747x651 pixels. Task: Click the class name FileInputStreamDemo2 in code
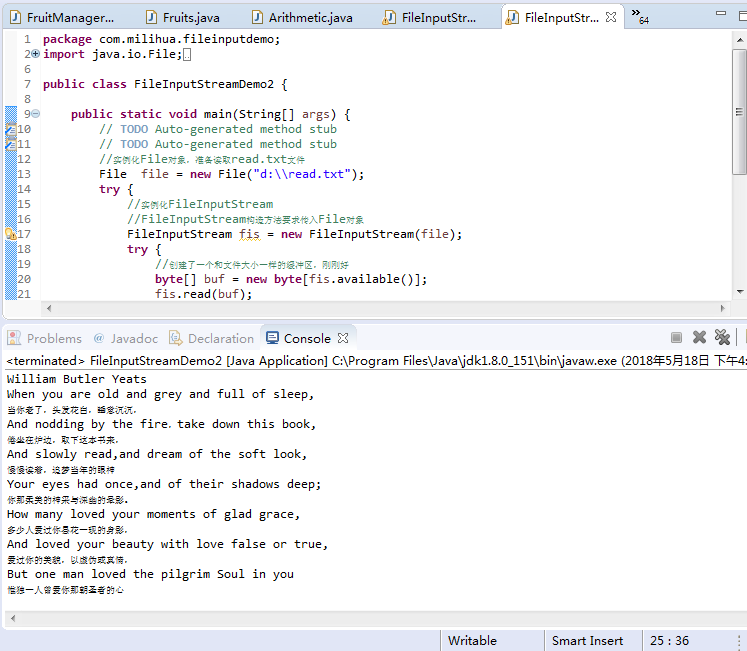click(204, 84)
